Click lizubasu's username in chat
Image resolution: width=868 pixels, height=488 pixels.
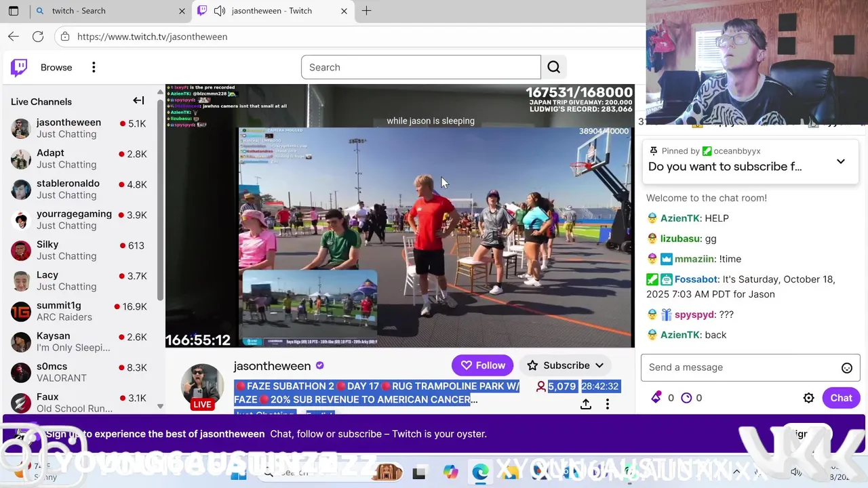click(x=681, y=239)
